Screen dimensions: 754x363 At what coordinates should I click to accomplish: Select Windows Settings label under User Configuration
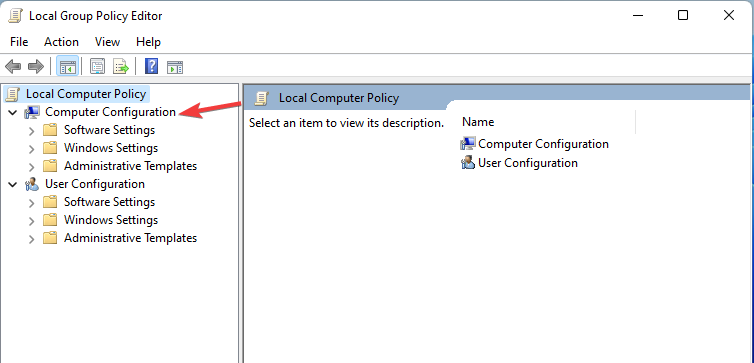click(x=111, y=220)
